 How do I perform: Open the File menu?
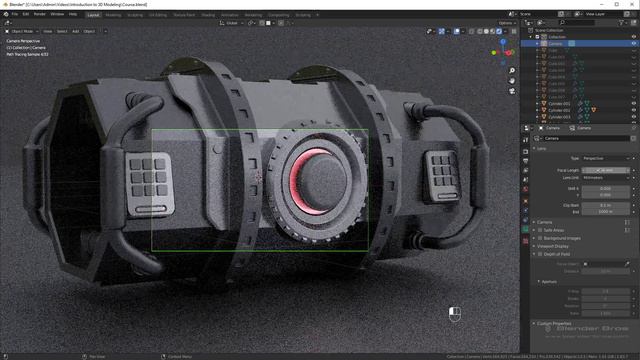tap(15, 14)
